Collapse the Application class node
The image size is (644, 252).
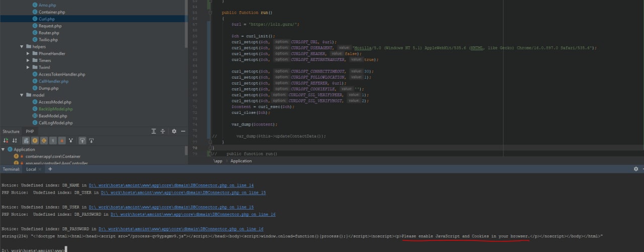click(3, 149)
